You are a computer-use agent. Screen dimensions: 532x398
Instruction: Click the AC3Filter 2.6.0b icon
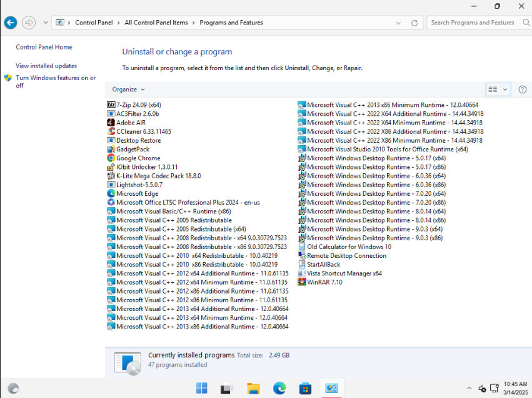pyautogui.click(x=111, y=113)
